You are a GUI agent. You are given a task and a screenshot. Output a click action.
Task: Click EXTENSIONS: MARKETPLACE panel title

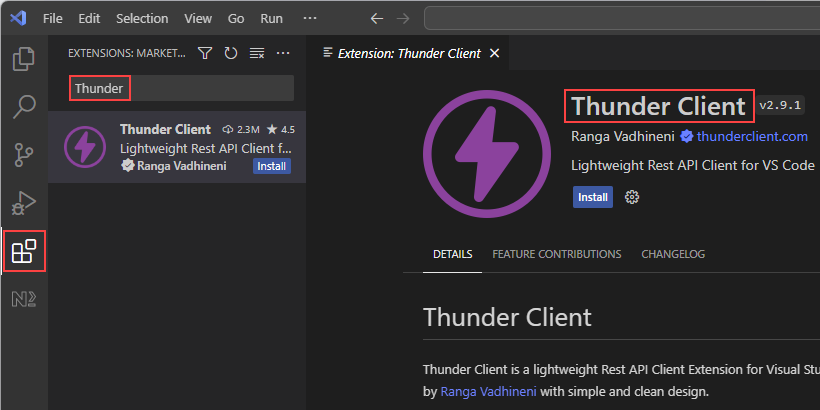[x=127, y=53]
